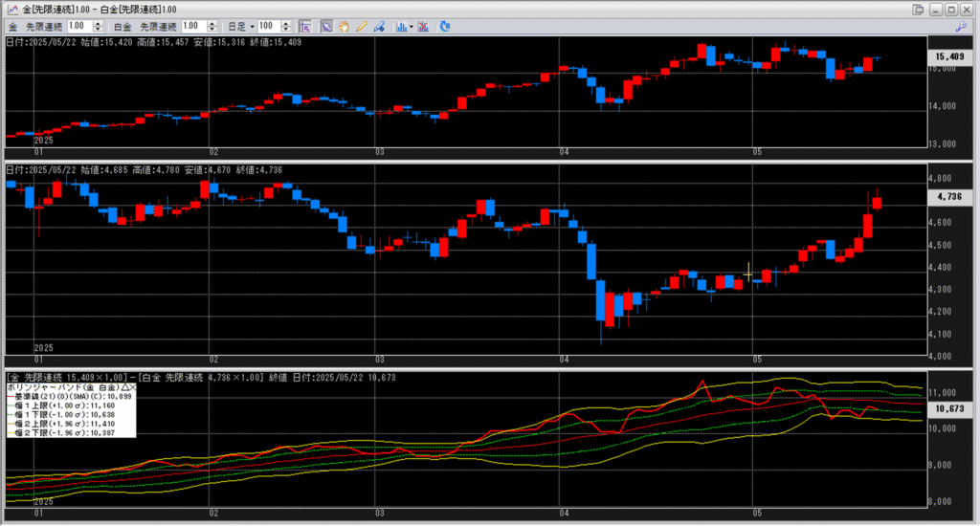Collapse the ボリンジャーバンド legend using triangle
Viewport: 980px width, 526px height.
(124, 387)
